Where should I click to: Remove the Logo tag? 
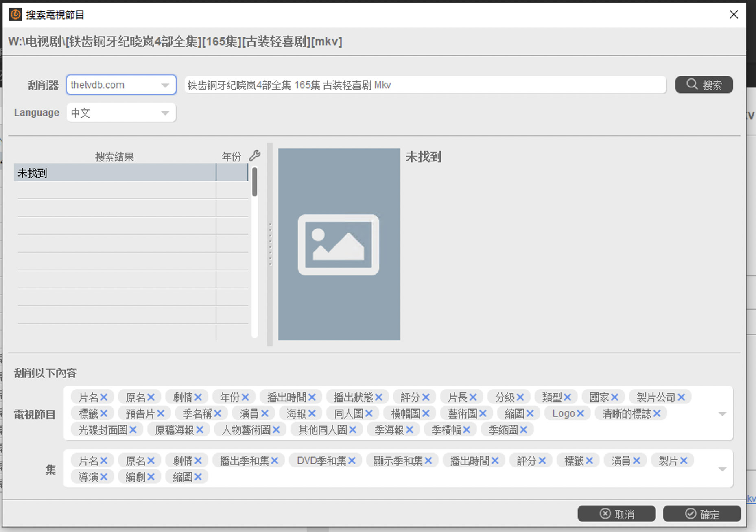[581, 413]
